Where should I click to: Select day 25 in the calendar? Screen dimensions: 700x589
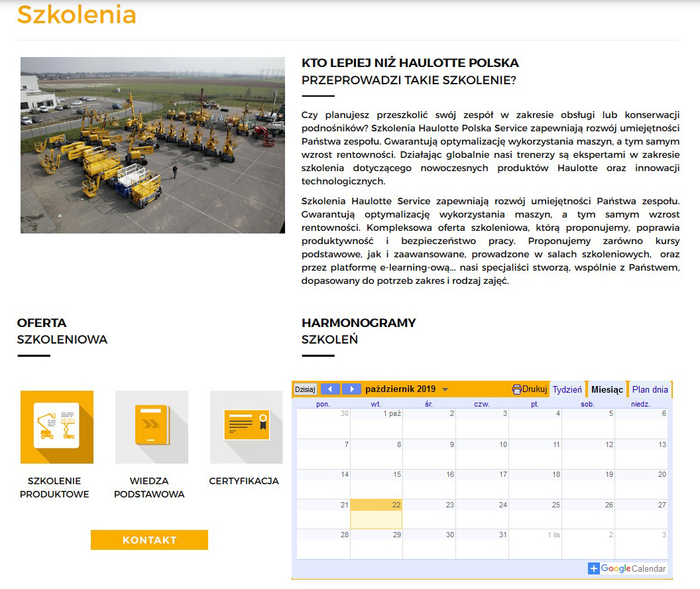pos(535,514)
